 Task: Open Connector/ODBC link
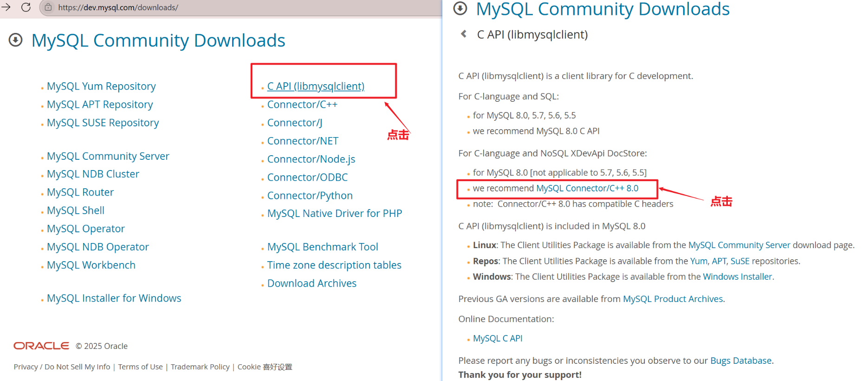307,177
